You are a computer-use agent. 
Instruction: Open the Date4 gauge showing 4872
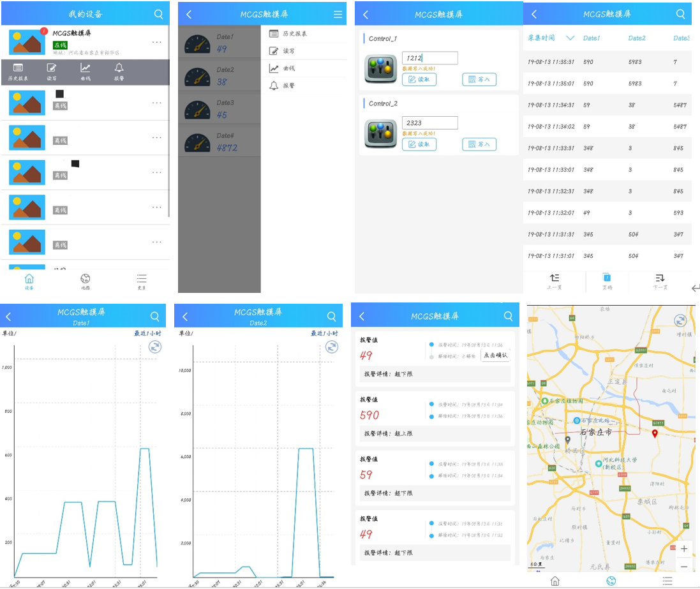click(220, 142)
